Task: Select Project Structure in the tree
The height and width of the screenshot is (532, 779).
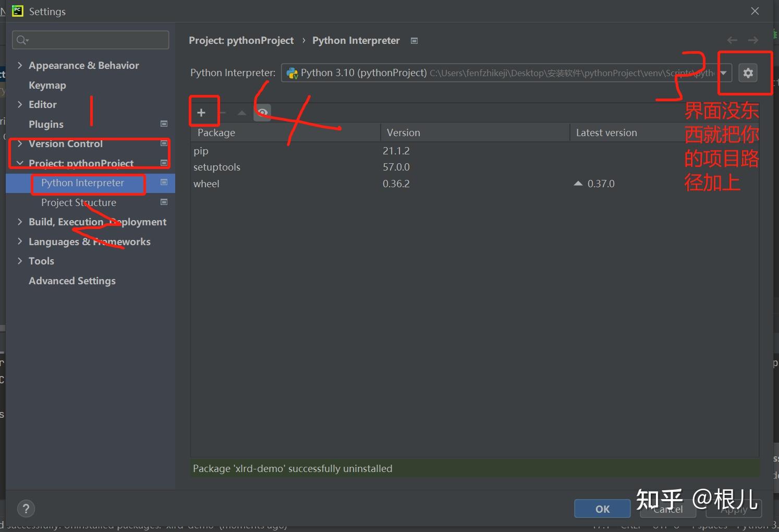Action: pyautogui.click(x=79, y=202)
